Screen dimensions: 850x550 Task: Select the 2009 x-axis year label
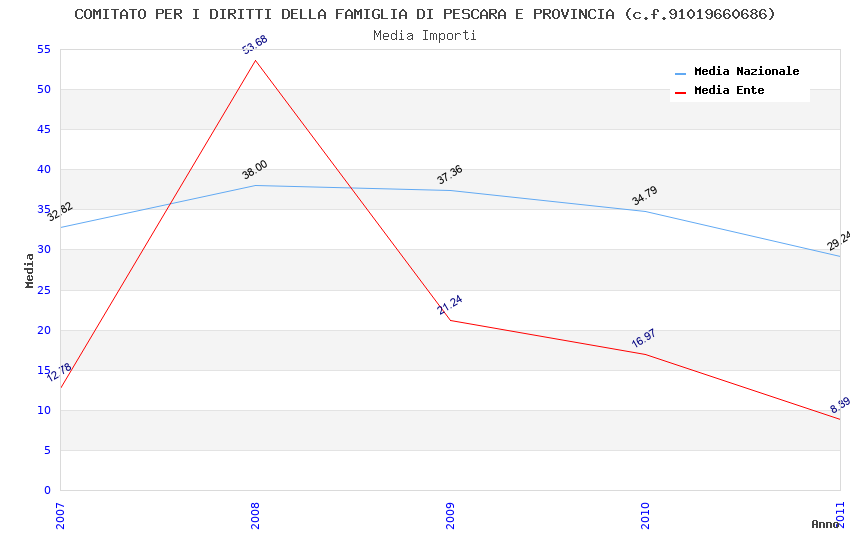[450, 514]
